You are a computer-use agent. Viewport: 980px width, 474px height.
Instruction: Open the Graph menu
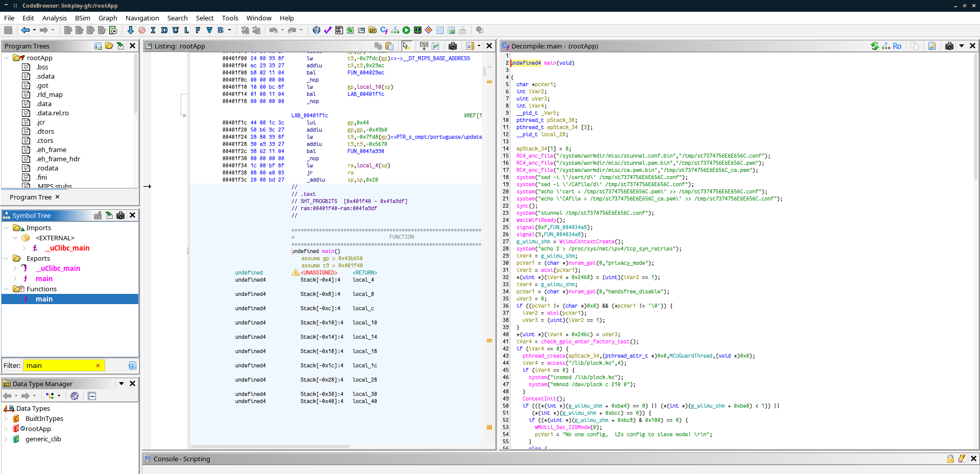pyautogui.click(x=108, y=18)
